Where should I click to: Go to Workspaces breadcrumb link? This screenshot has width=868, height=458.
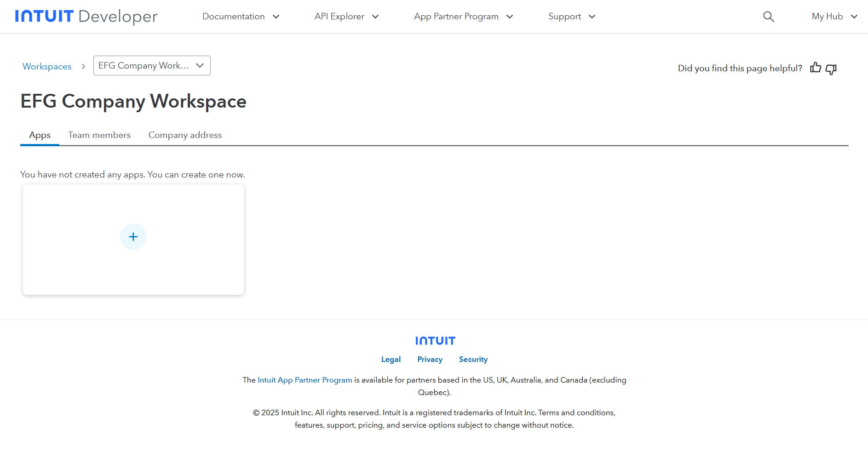47,66
